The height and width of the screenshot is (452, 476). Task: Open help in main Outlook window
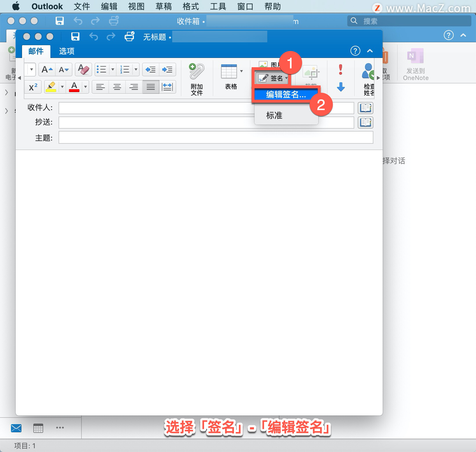(x=449, y=35)
